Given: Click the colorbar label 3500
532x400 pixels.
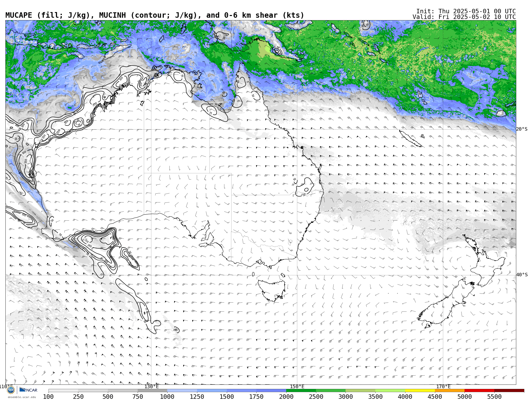Looking at the screenshot, I should [375, 397].
